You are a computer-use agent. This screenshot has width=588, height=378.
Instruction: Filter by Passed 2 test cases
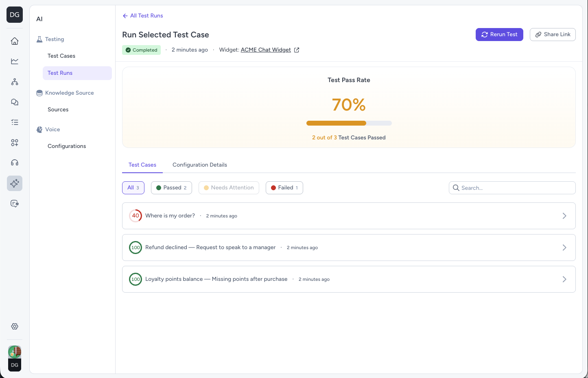[171, 188]
